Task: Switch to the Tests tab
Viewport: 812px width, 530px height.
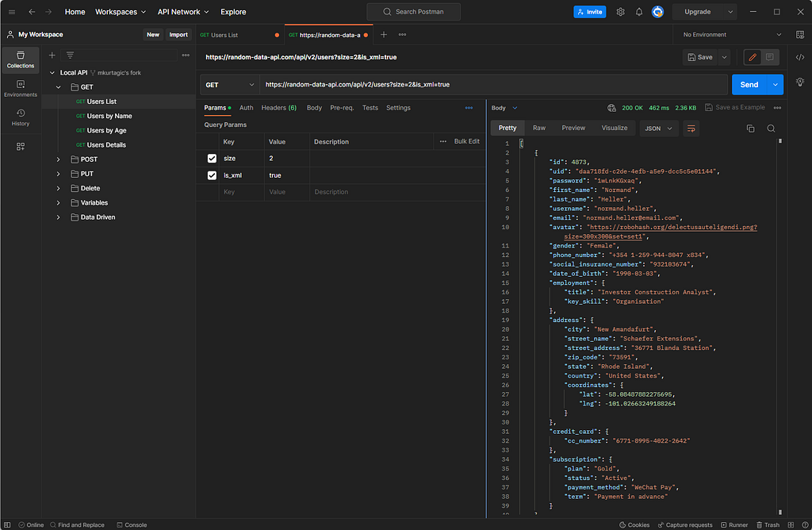Action: click(370, 108)
